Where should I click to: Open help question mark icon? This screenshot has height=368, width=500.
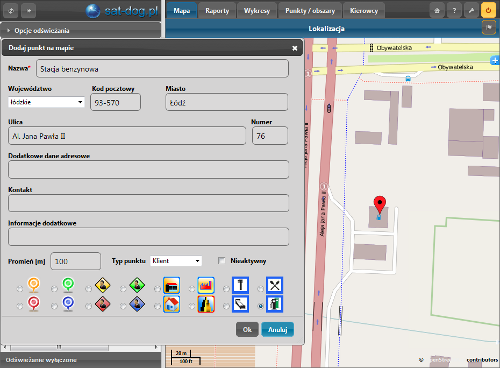point(454,11)
